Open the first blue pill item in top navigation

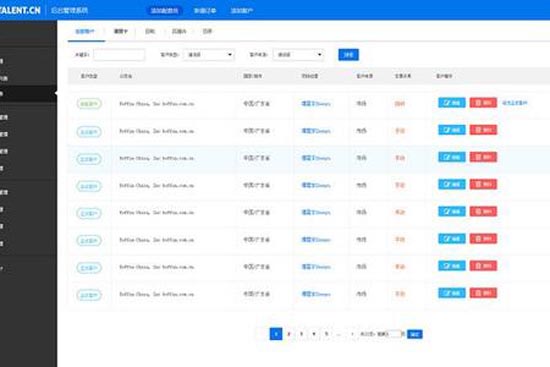tap(165, 11)
